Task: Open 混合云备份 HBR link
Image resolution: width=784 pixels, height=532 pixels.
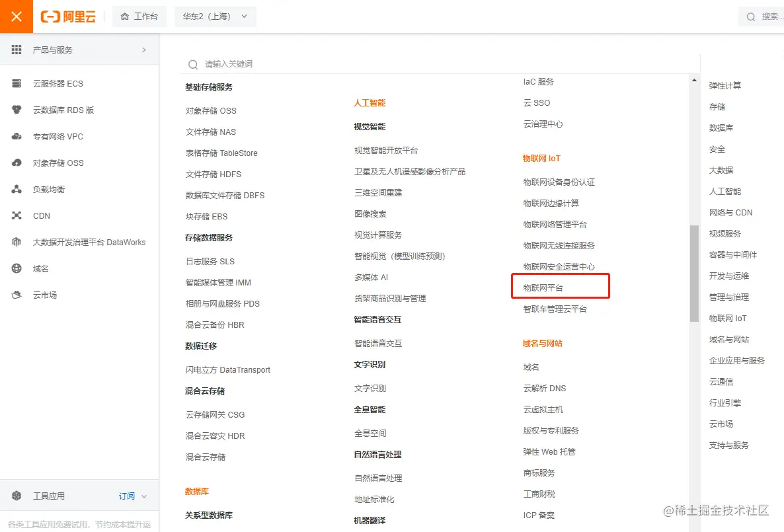Action: click(215, 325)
